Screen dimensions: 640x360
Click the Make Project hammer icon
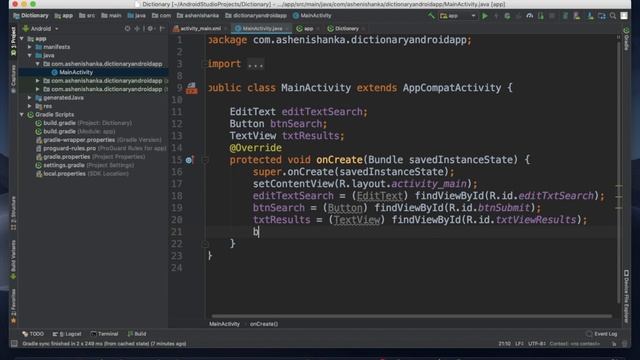(x=431, y=16)
